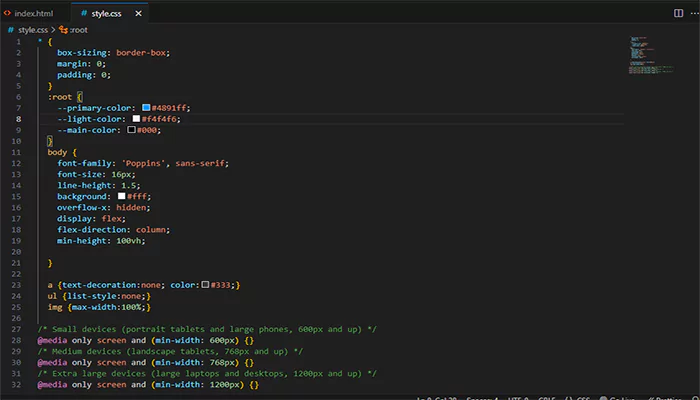Click the '--primary-color' variable name
The width and height of the screenshot is (700, 400).
point(93,108)
